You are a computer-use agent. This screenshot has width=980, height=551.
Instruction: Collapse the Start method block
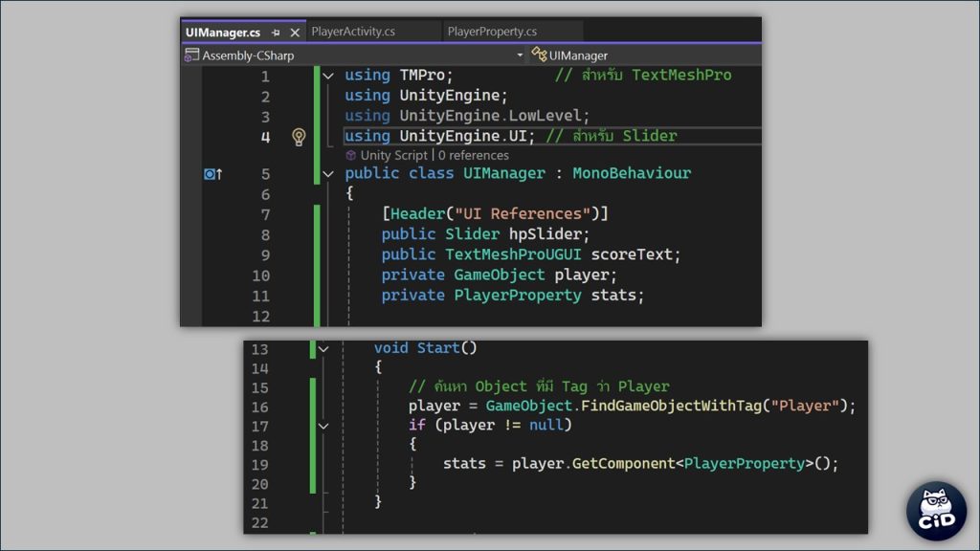(x=323, y=349)
